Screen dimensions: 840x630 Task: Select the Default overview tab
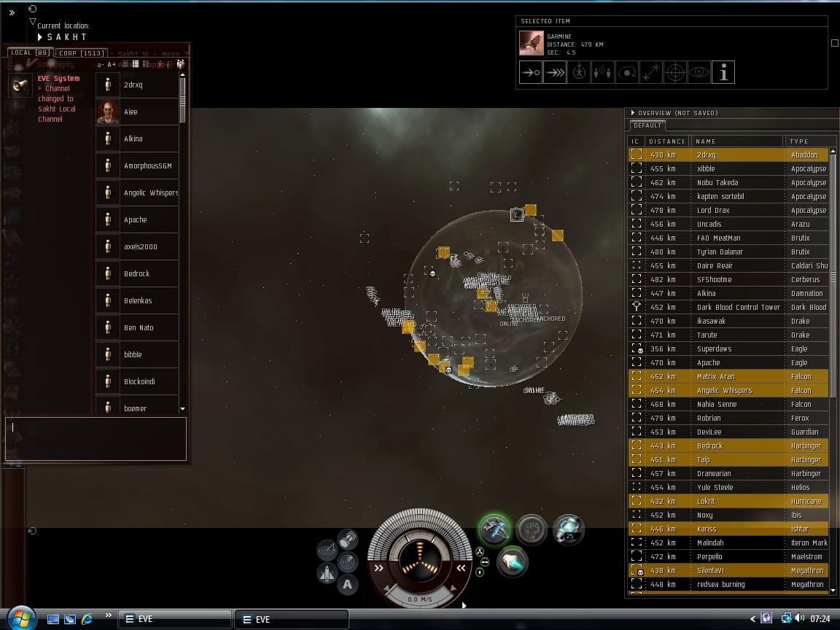tap(647, 125)
